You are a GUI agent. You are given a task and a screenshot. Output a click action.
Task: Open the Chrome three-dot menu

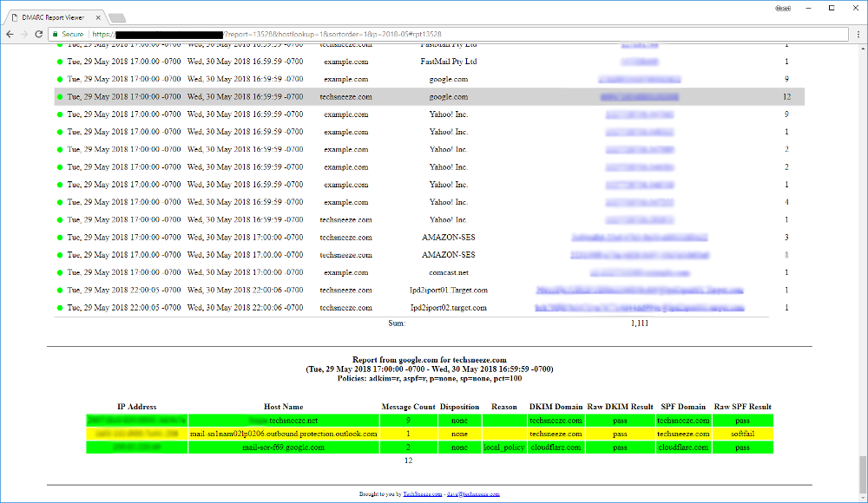(x=858, y=35)
